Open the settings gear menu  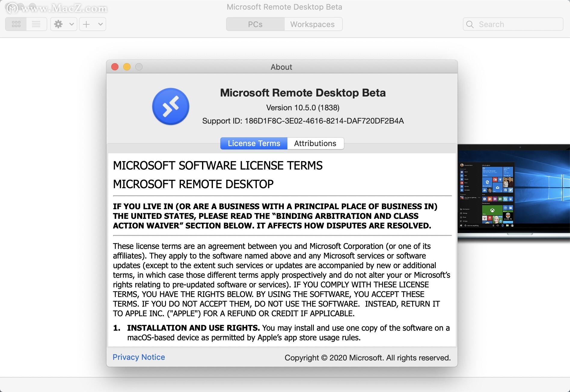59,24
